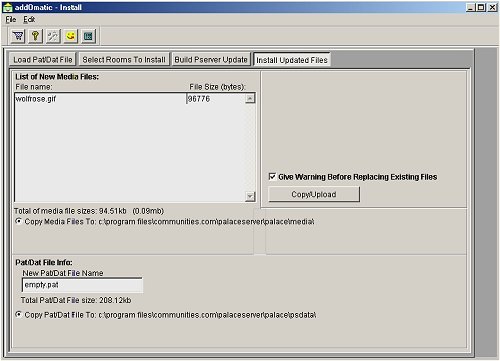This screenshot has height=361, width=500.
Task: Click the shopping cart toolbar icon
Action: click(x=18, y=36)
